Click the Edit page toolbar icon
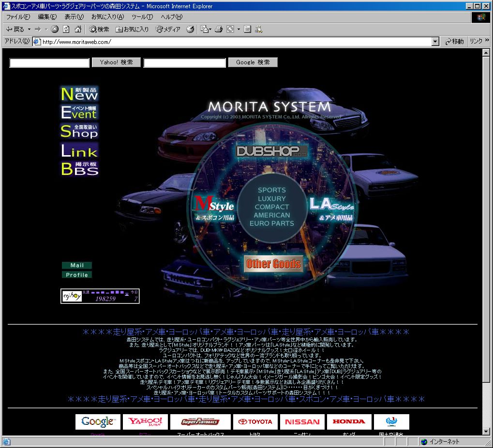Image resolution: width=493 pixels, height=448 pixels. [247, 29]
